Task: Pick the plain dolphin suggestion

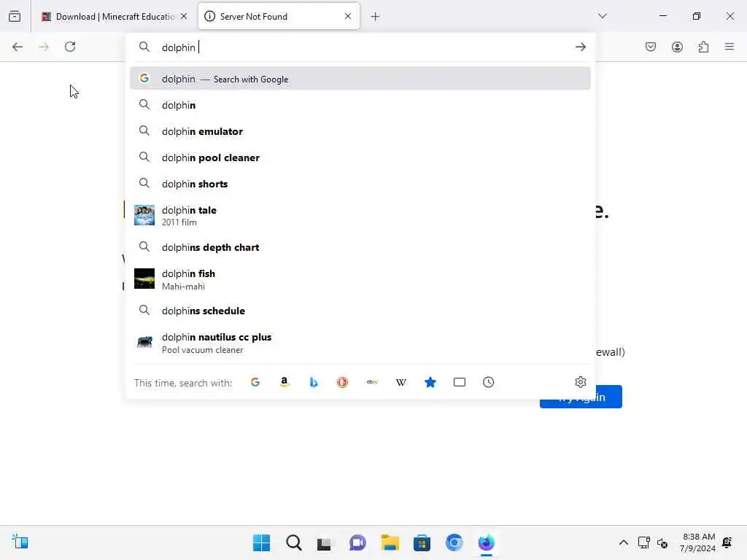Action: point(360,105)
